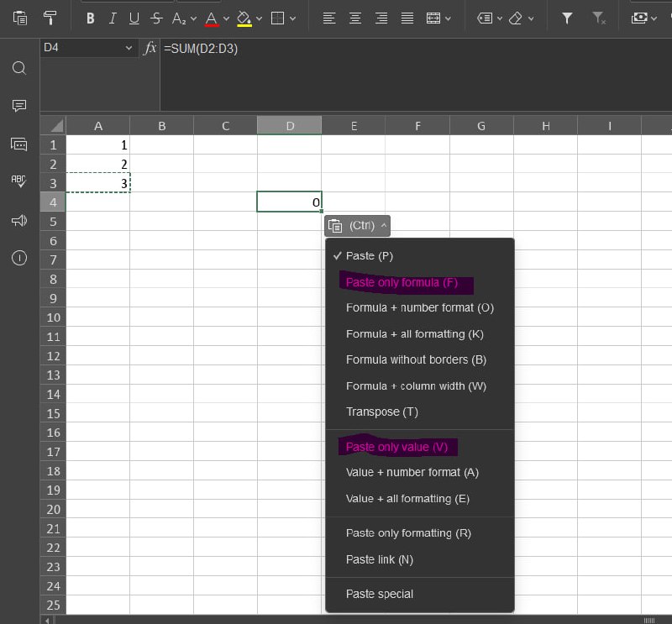This screenshot has height=624, width=672.
Task: Open the Chat sidebar icon
Action: [19, 144]
